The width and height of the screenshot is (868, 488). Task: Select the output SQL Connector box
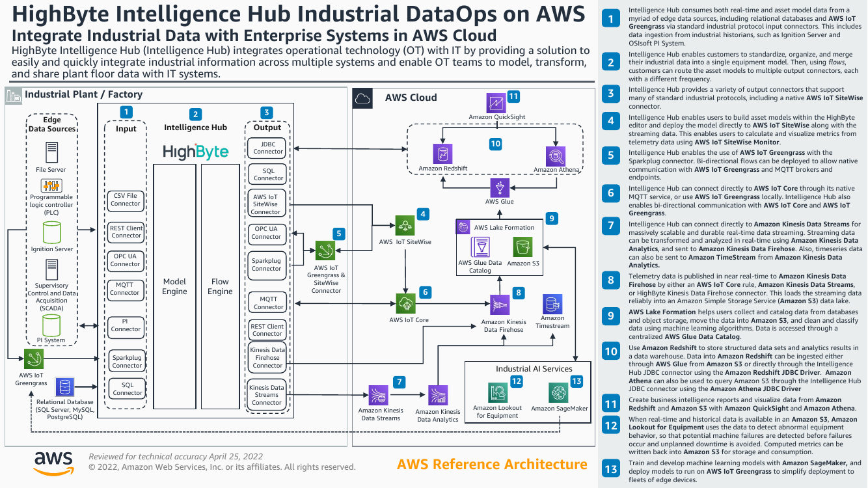pyautogui.click(x=267, y=174)
